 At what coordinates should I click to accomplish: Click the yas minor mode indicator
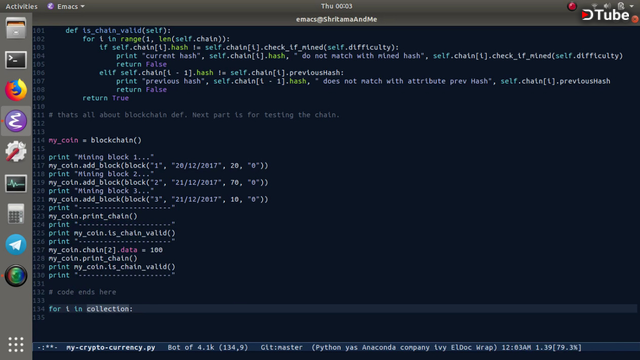[351, 347]
